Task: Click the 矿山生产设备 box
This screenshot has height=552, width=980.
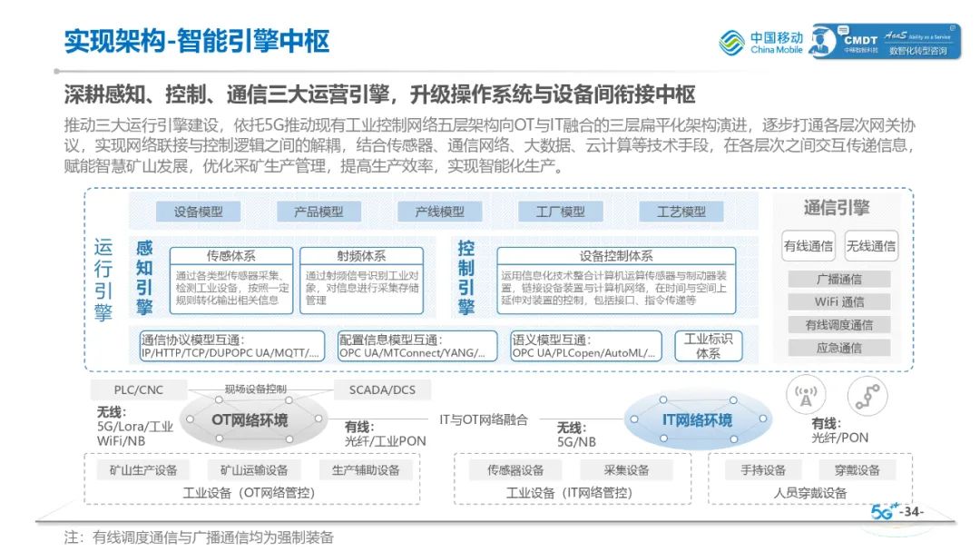Action: pyautogui.click(x=143, y=469)
